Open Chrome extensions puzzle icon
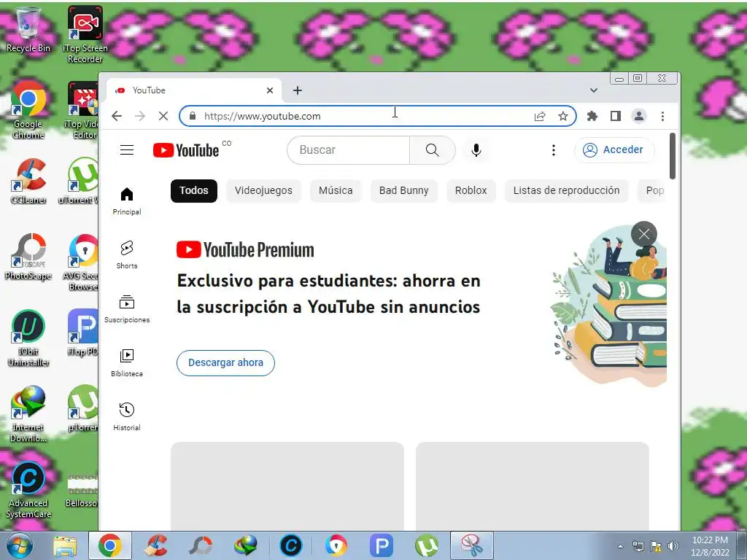The height and width of the screenshot is (560, 747). click(592, 116)
